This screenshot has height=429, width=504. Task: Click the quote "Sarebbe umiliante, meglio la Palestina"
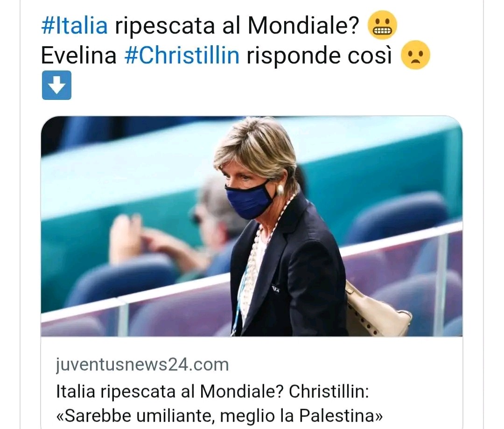219,416
